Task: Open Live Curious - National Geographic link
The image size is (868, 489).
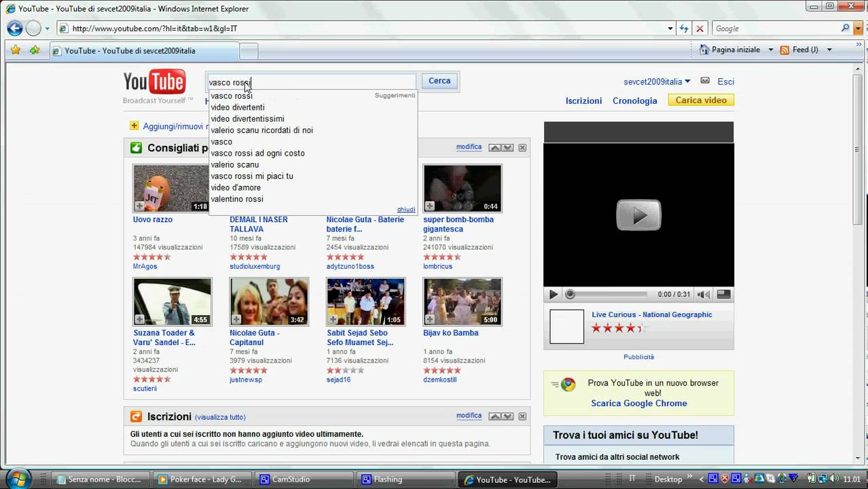Action: pyautogui.click(x=651, y=314)
